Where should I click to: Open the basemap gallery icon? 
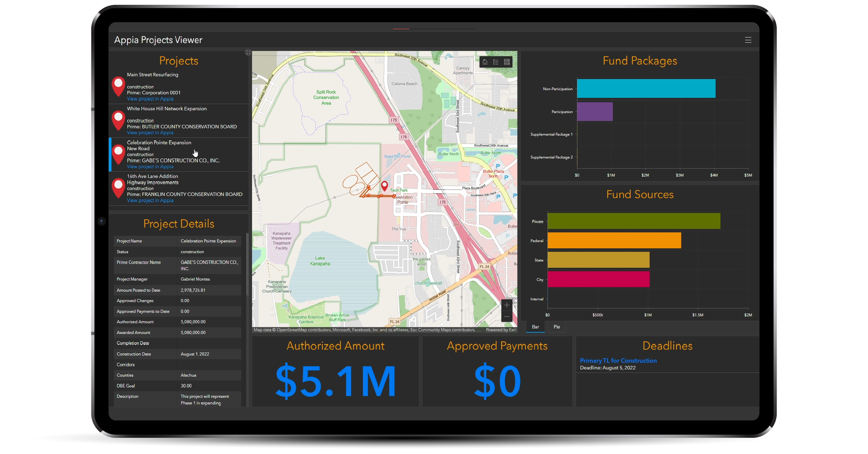pos(507,62)
